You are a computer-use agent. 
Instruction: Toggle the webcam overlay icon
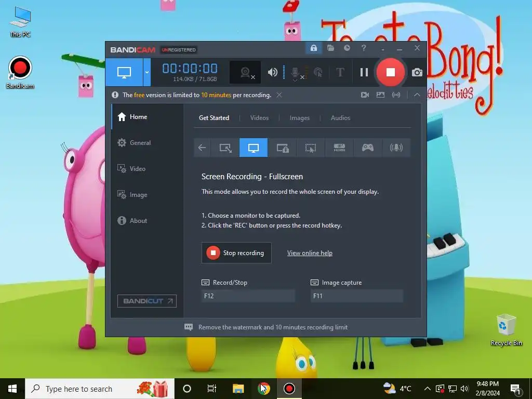[245, 72]
